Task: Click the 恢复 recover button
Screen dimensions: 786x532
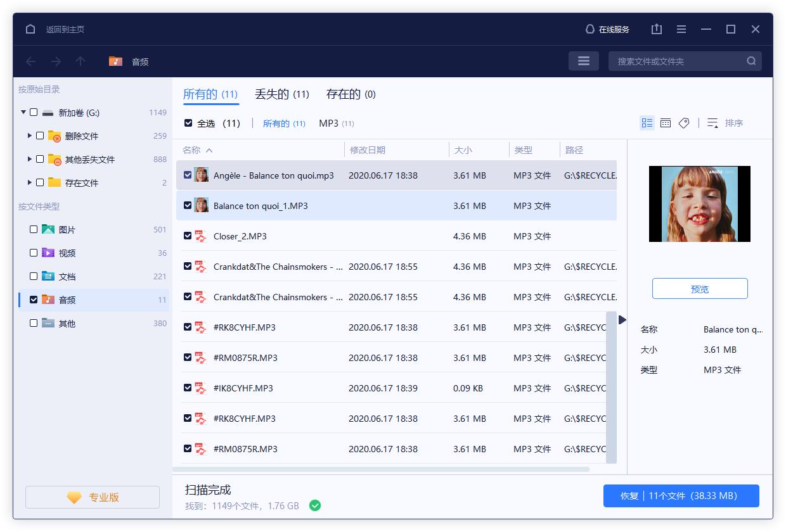Action: click(x=681, y=496)
